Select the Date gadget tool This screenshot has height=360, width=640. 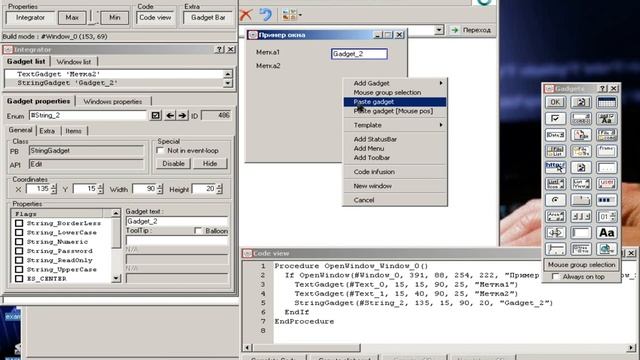click(555, 135)
